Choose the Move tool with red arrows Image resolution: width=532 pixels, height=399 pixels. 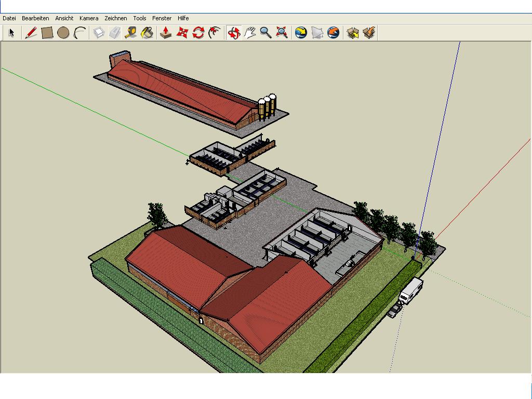(182, 33)
